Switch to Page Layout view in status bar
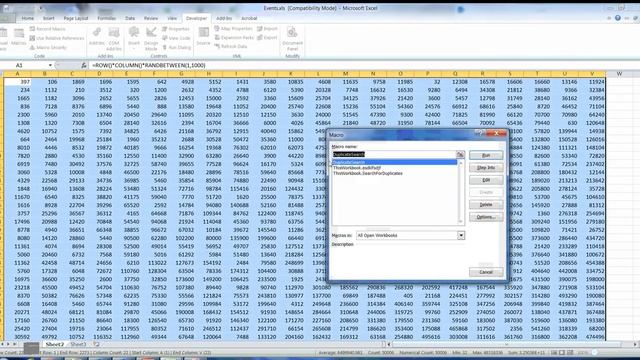Viewport: 640px width, 360px height. tap(562, 352)
